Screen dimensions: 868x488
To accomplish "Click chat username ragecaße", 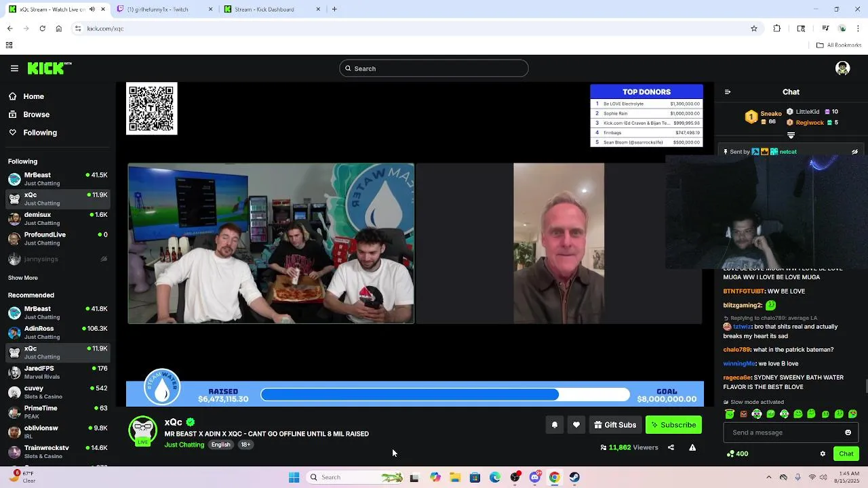I will [x=737, y=378].
